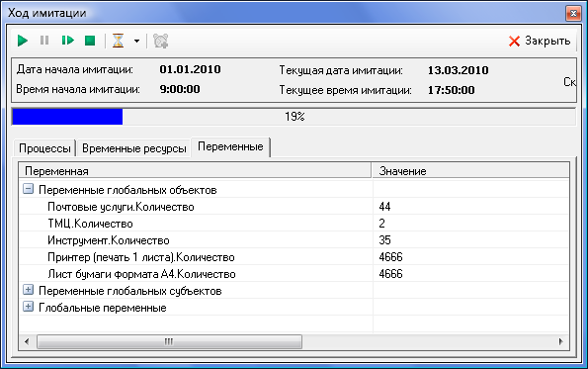The width and height of the screenshot is (588, 369).
Task: Click value 2 for ТМЦ
Action: (381, 224)
